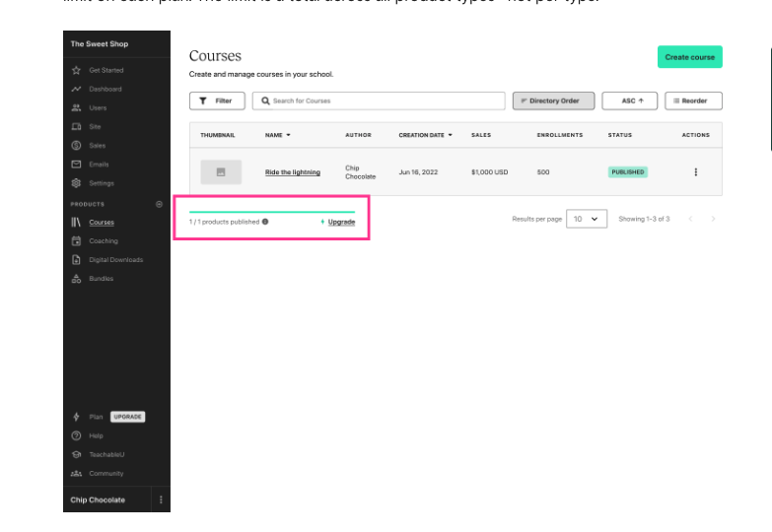
Task: Click the Site devices icon
Action: tap(76, 126)
